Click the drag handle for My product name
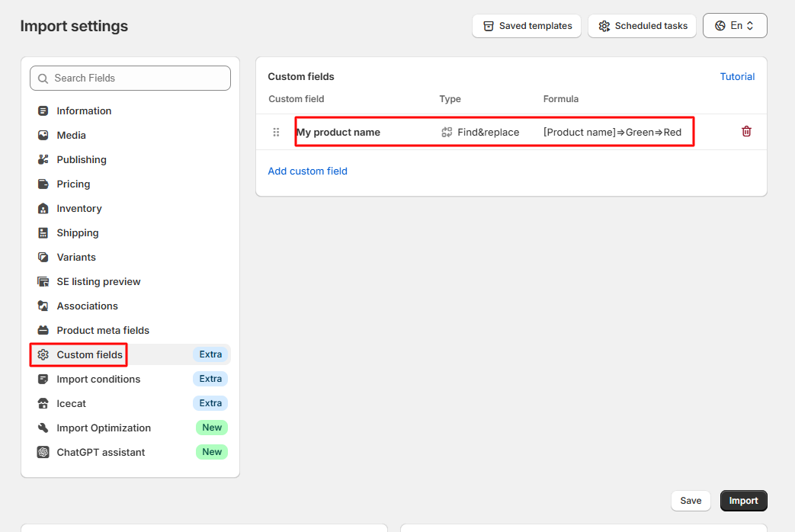The width and height of the screenshot is (795, 532). [x=276, y=132]
